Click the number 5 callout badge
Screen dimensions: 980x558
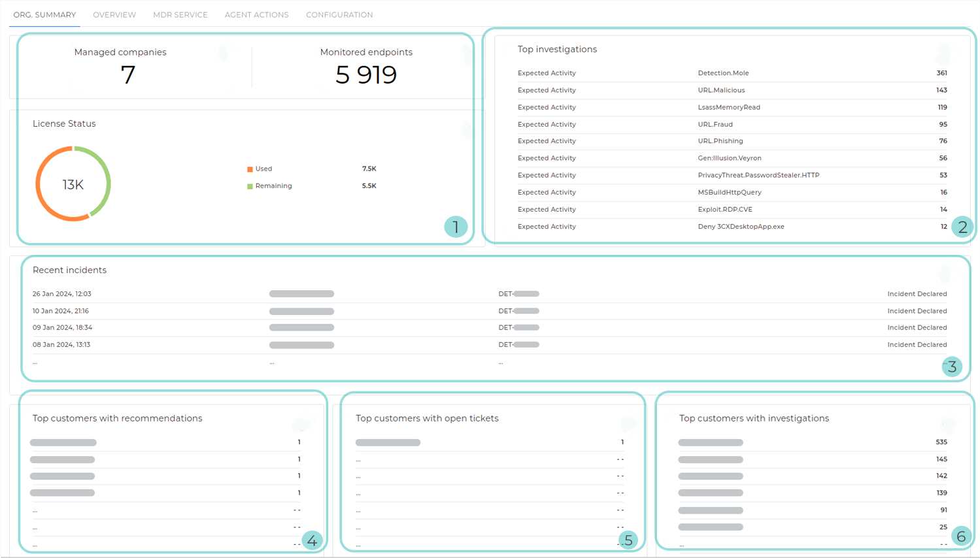[x=628, y=540]
